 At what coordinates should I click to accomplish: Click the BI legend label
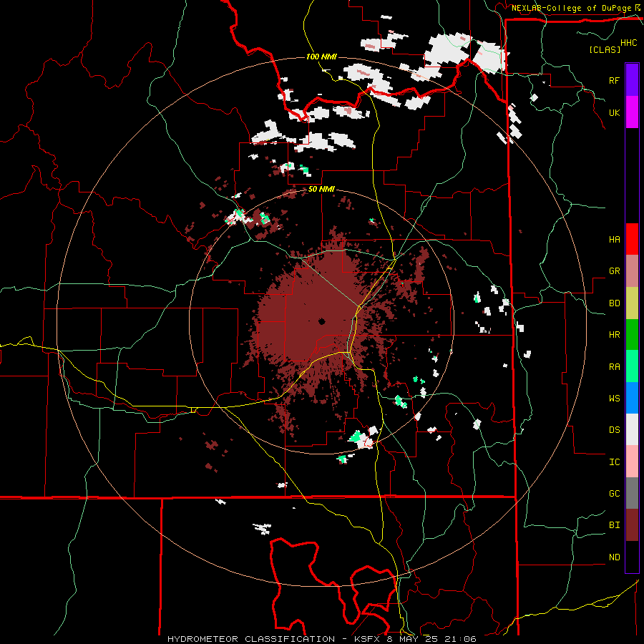(614, 525)
